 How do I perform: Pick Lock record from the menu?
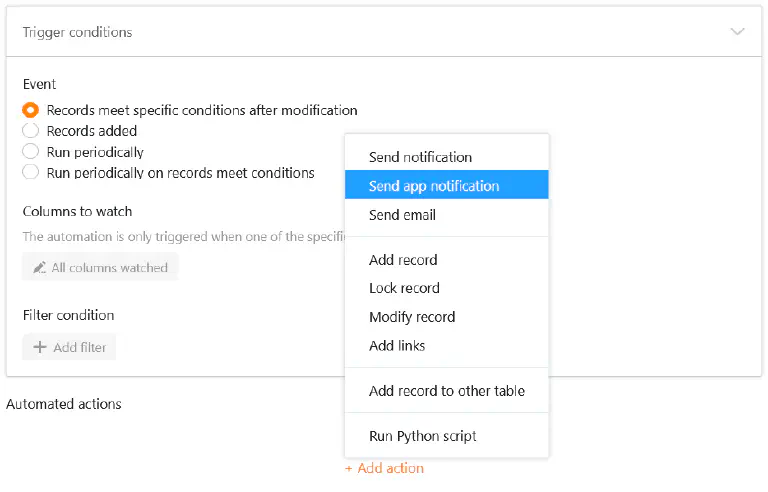pyautogui.click(x=447, y=288)
